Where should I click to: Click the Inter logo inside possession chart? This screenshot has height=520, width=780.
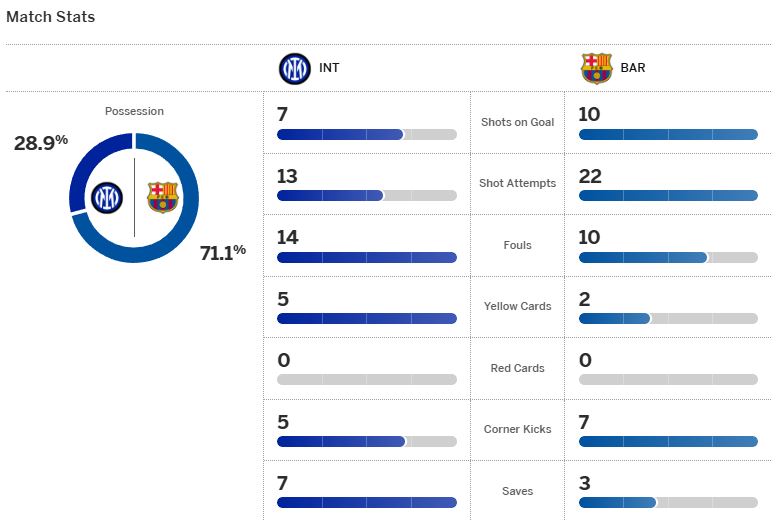coord(107,198)
